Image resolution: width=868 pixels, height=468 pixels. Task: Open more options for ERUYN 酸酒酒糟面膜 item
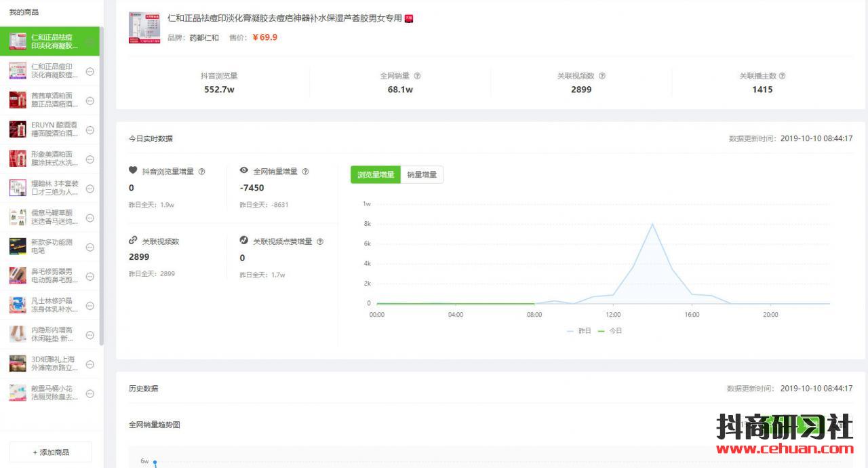90,130
